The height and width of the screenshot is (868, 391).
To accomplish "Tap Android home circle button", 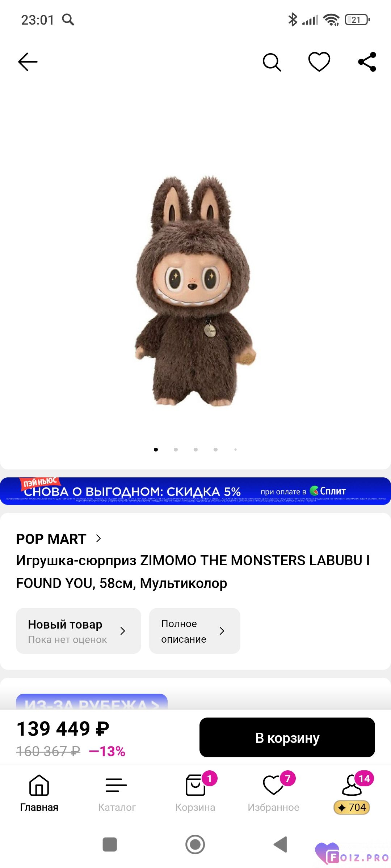I will click(x=195, y=844).
